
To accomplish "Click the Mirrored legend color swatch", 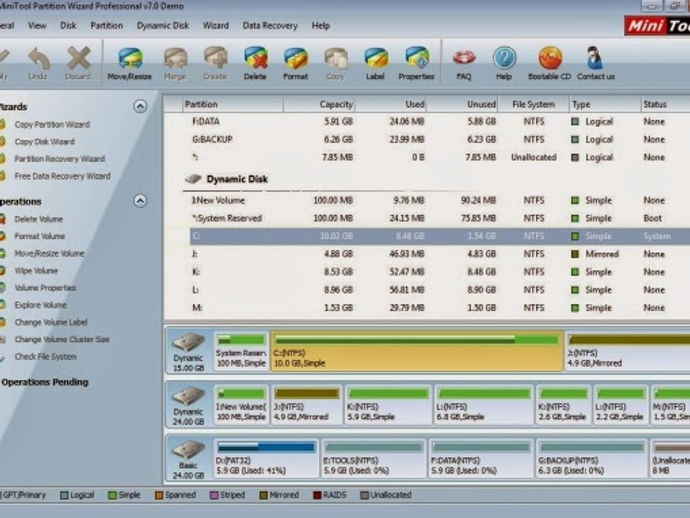I will click(x=264, y=496).
